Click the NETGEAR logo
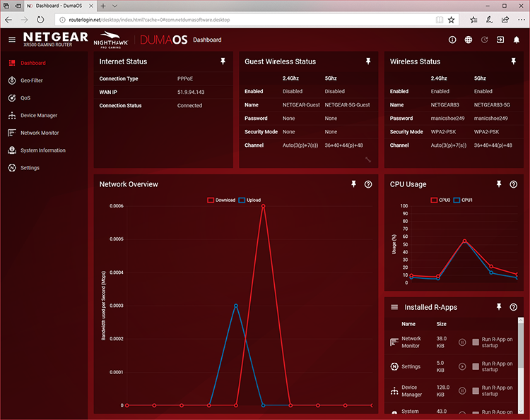This screenshot has width=530, height=420. point(55,39)
